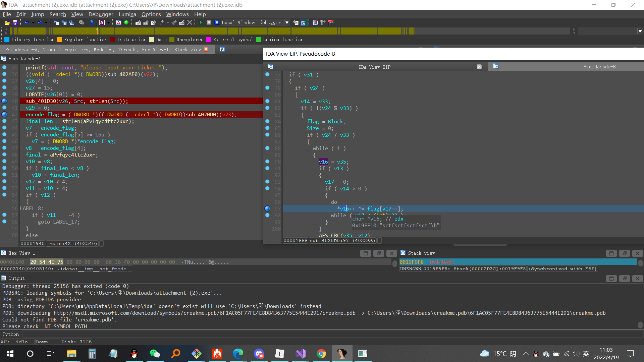Click the red X breakpoint-clear icon in toolbar
Image resolution: width=644 pixels, height=362 pixels.
point(331,22)
